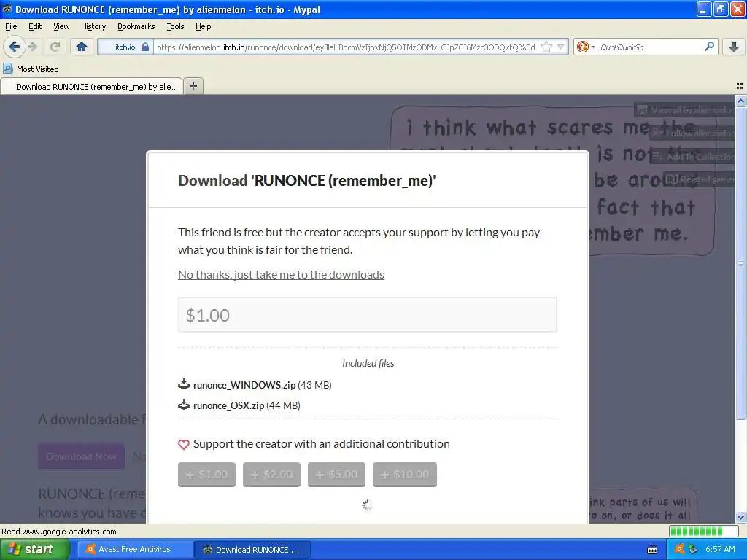Click the dimmed Download Now button
Screen dimensions: 747x560
click(x=81, y=456)
